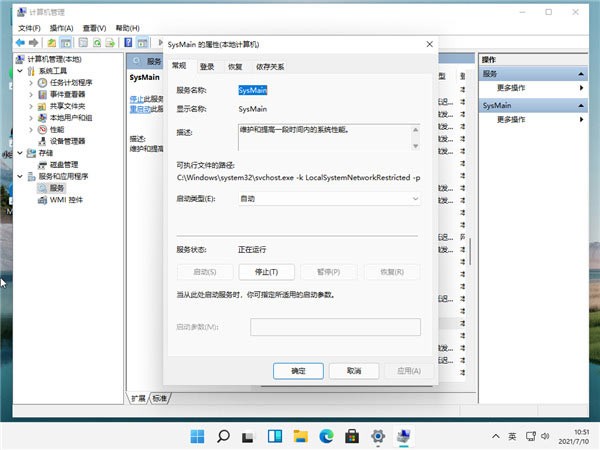Open the Windows Start menu
Screen dimensions: 600x450
(197, 436)
